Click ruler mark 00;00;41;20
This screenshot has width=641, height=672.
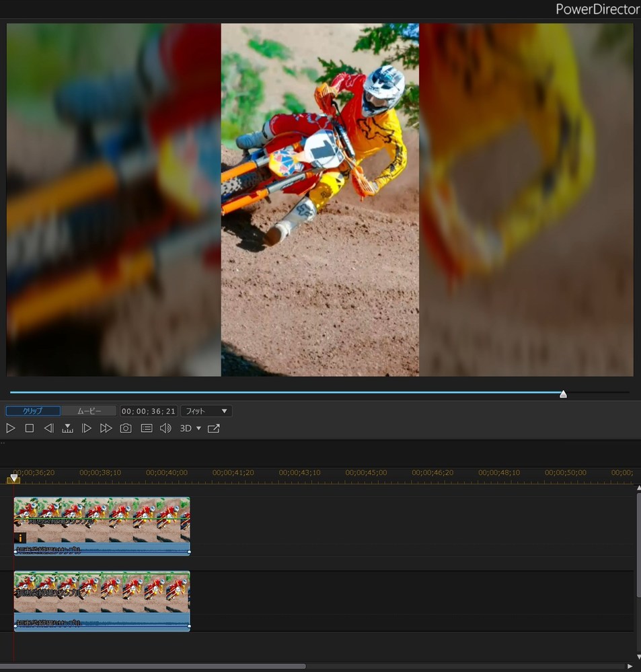(x=233, y=472)
